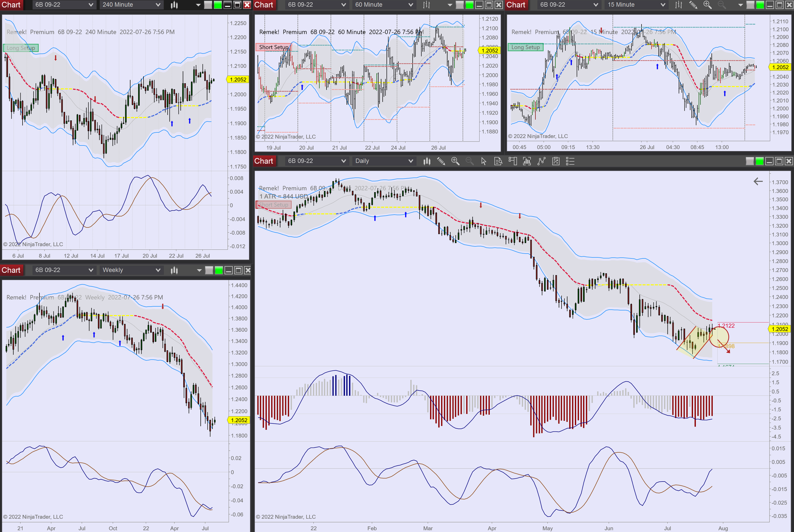
Task: Click zoom in icon on 15 Minute chart
Action: (x=707, y=5)
